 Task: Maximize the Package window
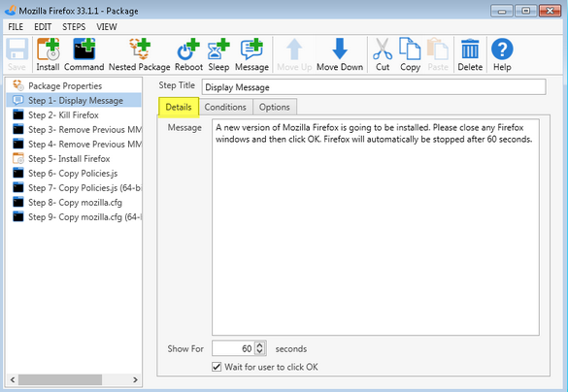tap(525, 11)
